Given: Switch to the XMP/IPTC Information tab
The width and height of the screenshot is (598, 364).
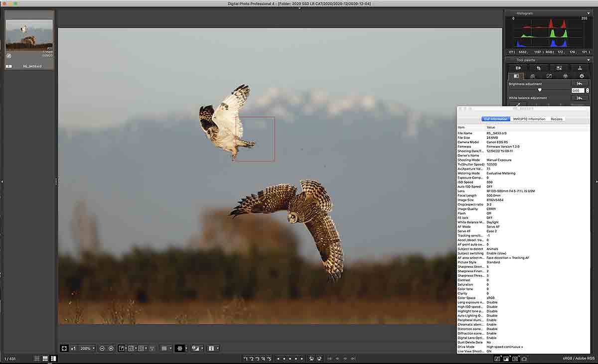Looking at the screenshot, I should pyautogui.click(x=529, y=119).
